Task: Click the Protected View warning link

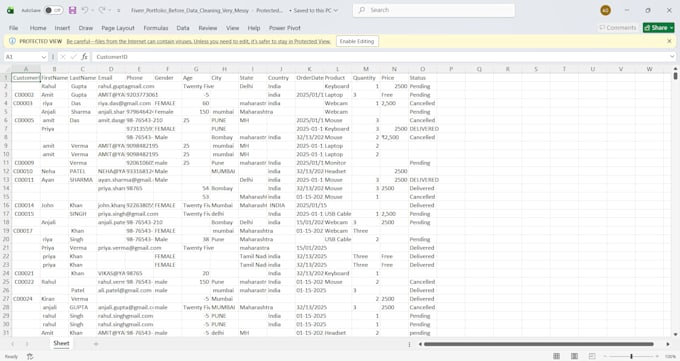Action: (x=199, y=41)
